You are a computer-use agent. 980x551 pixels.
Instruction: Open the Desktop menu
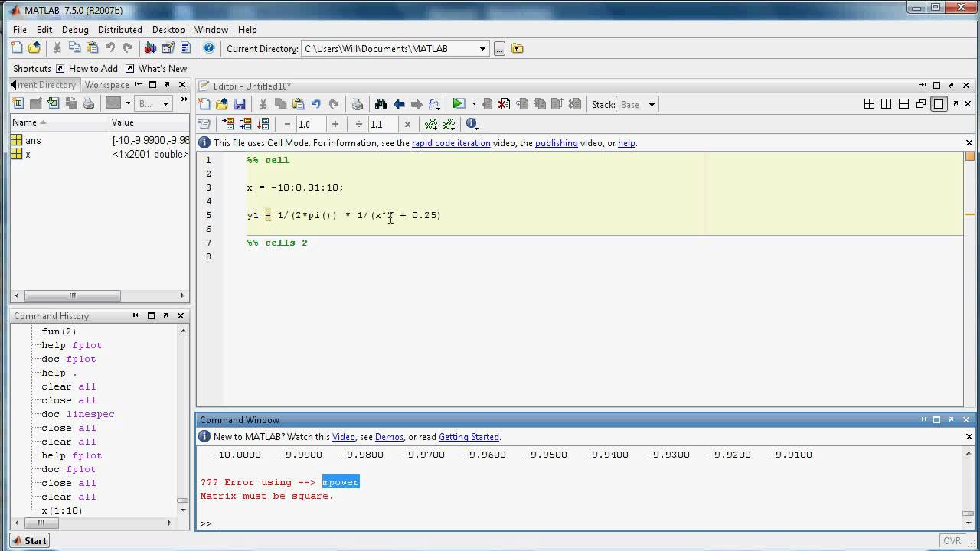tap(168, 30)
